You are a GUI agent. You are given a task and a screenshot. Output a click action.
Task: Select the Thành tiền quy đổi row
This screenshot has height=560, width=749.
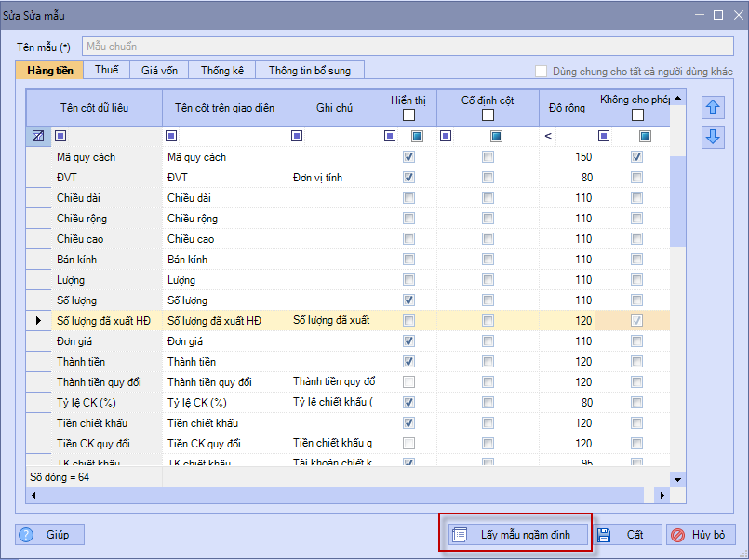coord(93,382)
